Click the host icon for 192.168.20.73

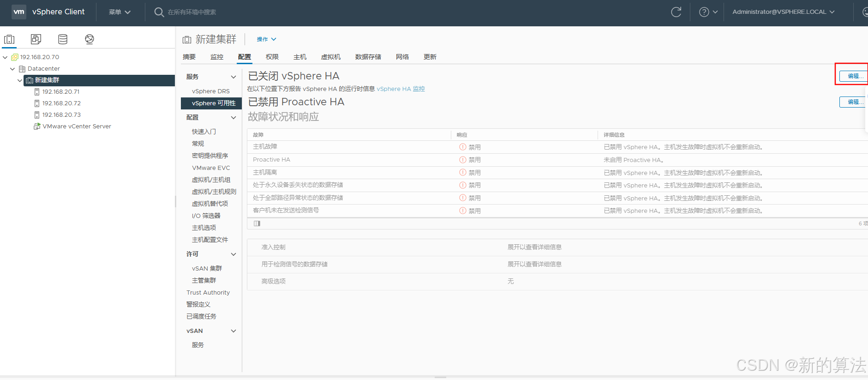[x=37, y=115]
